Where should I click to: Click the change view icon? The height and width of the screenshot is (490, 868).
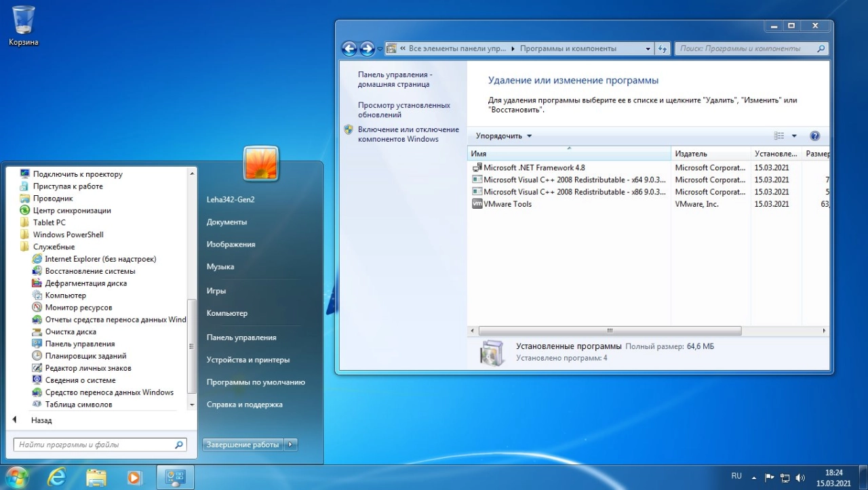pyautogui.click(x=779, y=136)
